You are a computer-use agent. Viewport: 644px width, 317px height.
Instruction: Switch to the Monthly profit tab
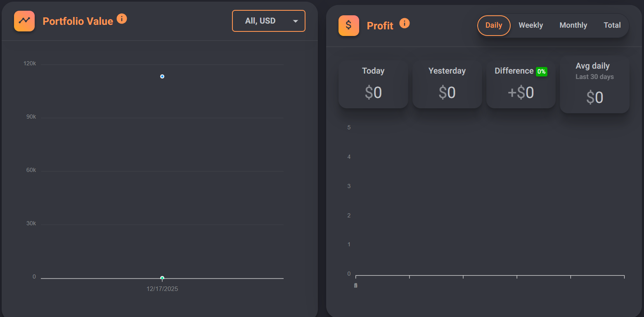pos(573,26)
